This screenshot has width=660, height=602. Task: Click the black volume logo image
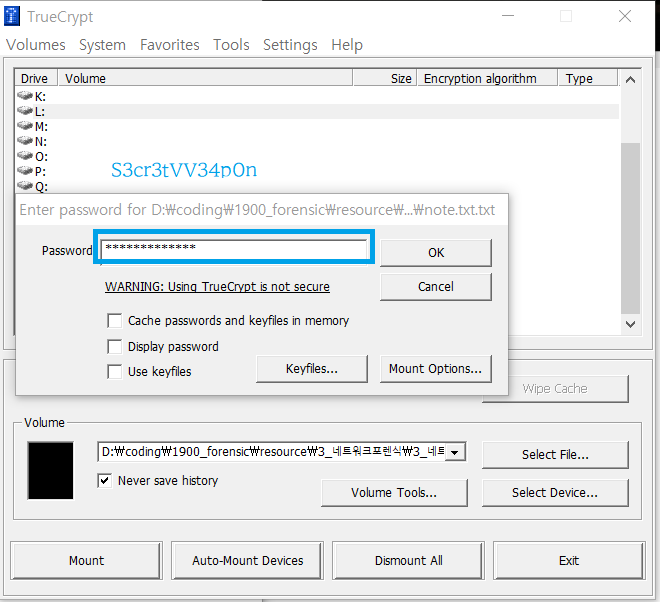(51, 470)
